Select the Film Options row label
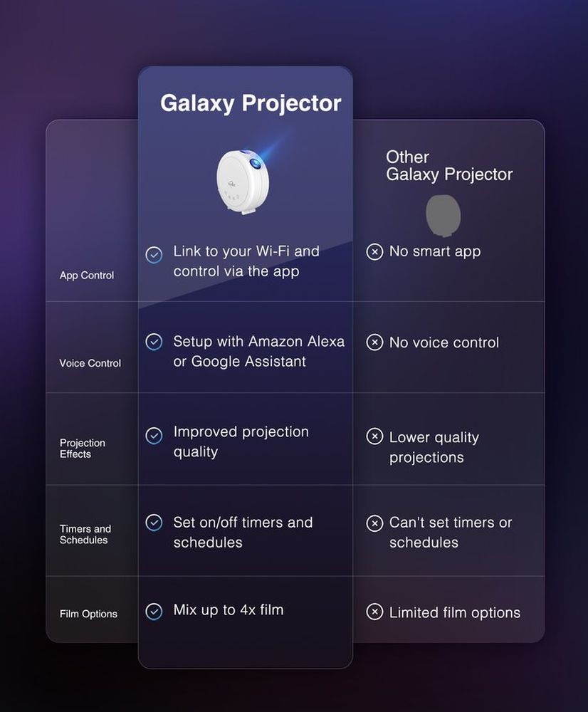 click(x=88, y=614)
